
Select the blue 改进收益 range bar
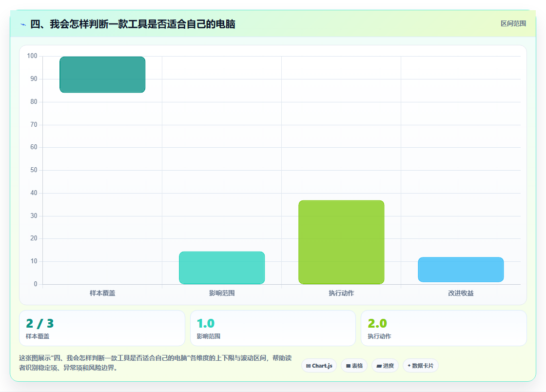(461, 270)
